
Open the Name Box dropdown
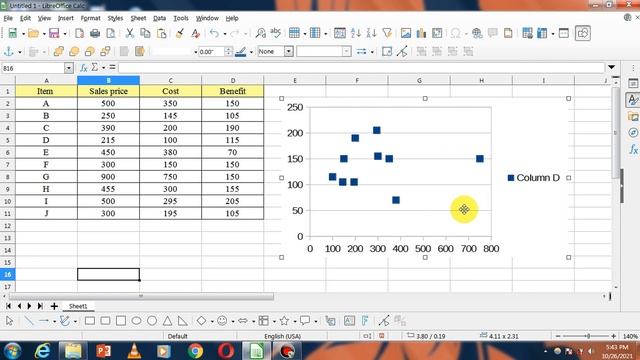pyautogui.click(x=69, y=68)
